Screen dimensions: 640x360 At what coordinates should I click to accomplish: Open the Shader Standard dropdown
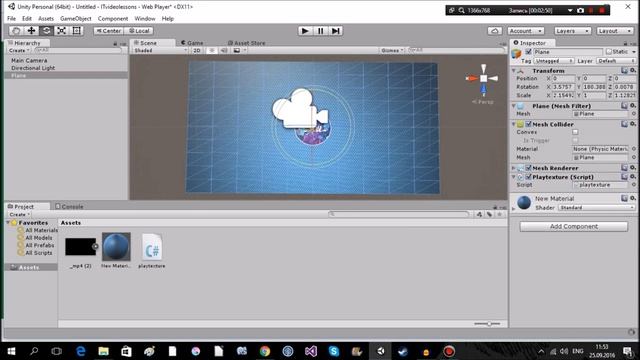coord(596,207)
